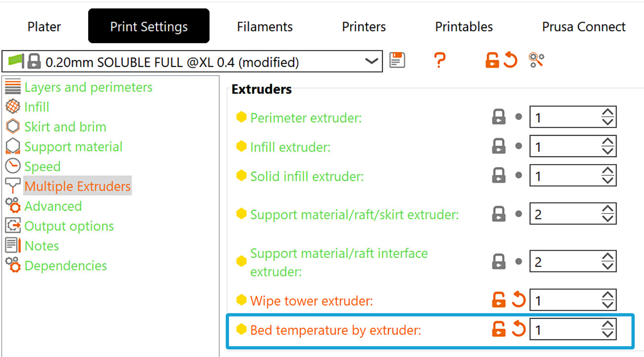Increase the Perimeter extruder value
Screen dimensions: 644x357
(x=607, y=112)
